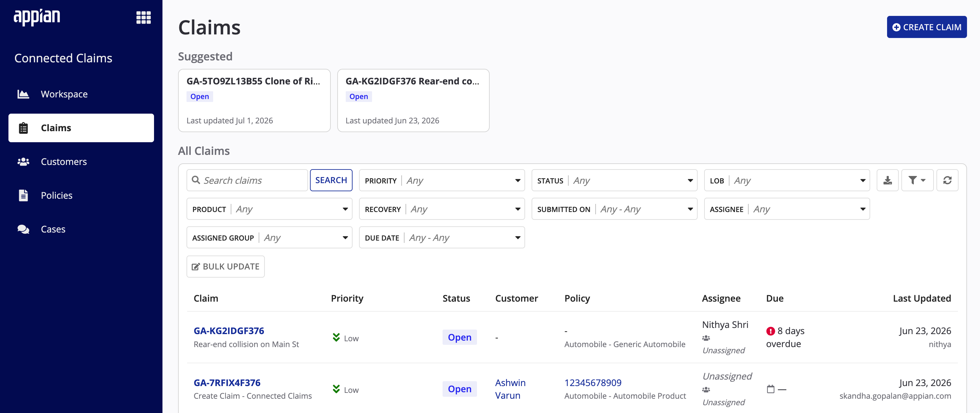The width and height of the screenshot is (980, 413).
Task: Click the Search button
Action: pos(331,180)
